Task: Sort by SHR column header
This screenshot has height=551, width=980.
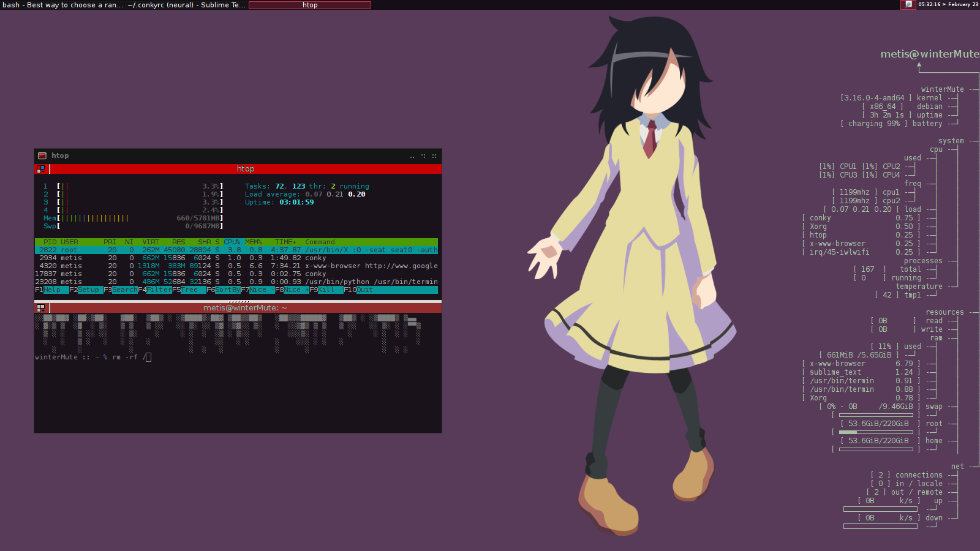Action: point(205,242)
